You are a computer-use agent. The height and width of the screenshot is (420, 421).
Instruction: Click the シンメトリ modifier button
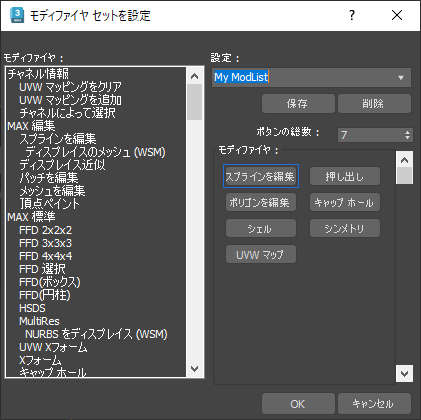tap(345, 228)
